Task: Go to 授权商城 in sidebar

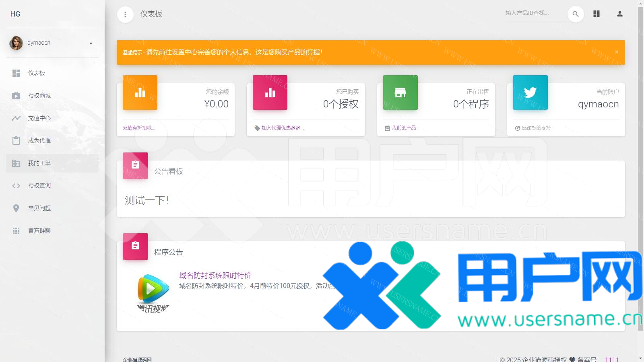Action: click(x=39, y=96)
